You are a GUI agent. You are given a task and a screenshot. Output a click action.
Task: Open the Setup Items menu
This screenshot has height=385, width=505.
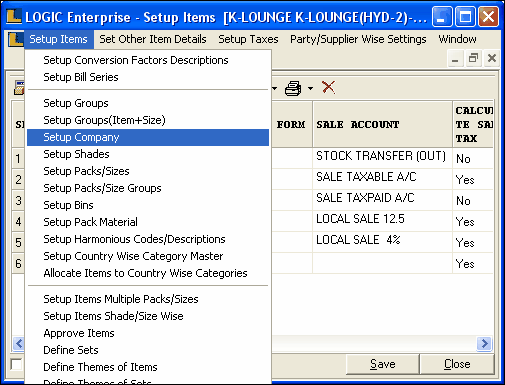click(x=59, y=39)
